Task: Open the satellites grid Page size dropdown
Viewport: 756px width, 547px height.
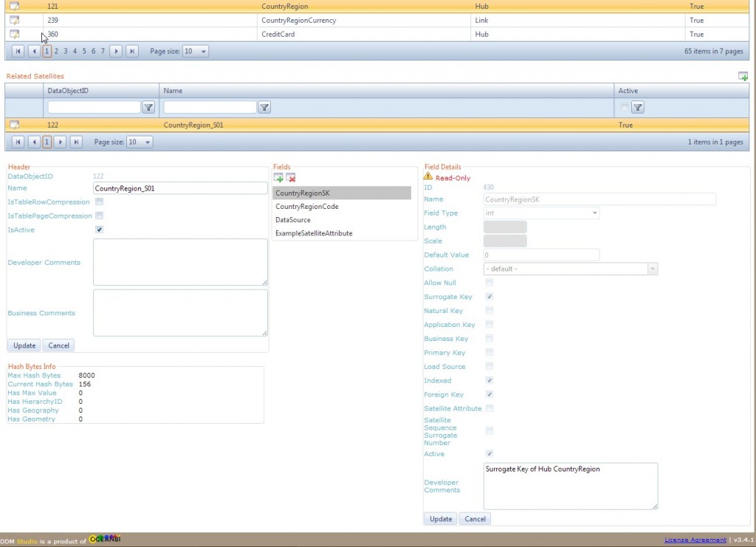Action: click(148, 142)
